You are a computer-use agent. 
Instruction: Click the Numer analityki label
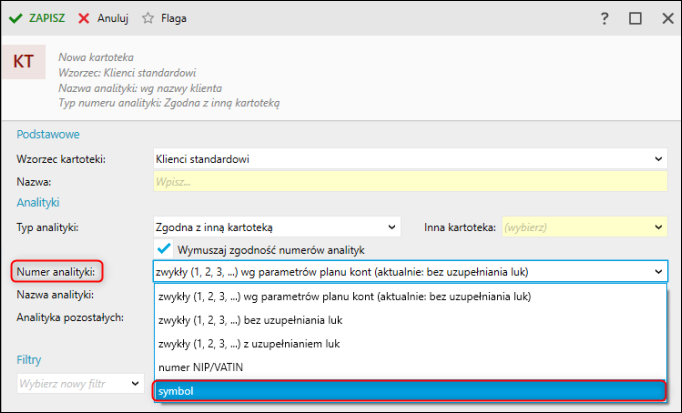point(56,272)
